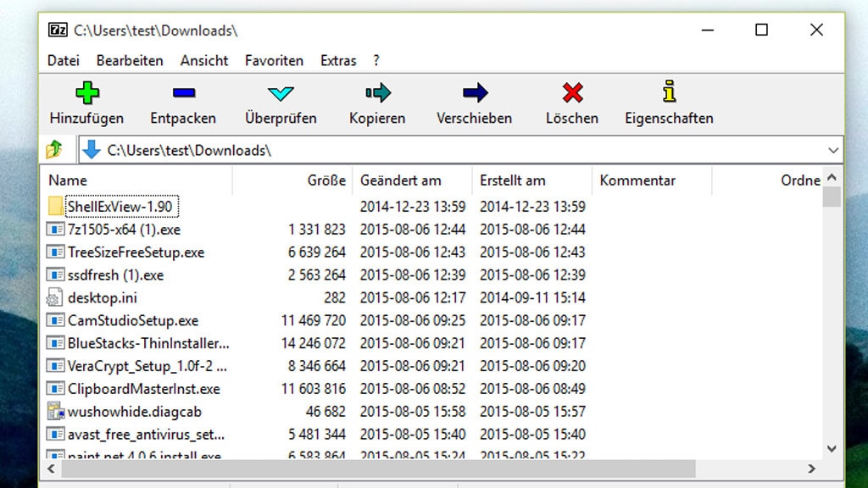Click the avast_free_antivirus file icon
Viewport: 868px width, 488px height.
(x=55, y=434)
